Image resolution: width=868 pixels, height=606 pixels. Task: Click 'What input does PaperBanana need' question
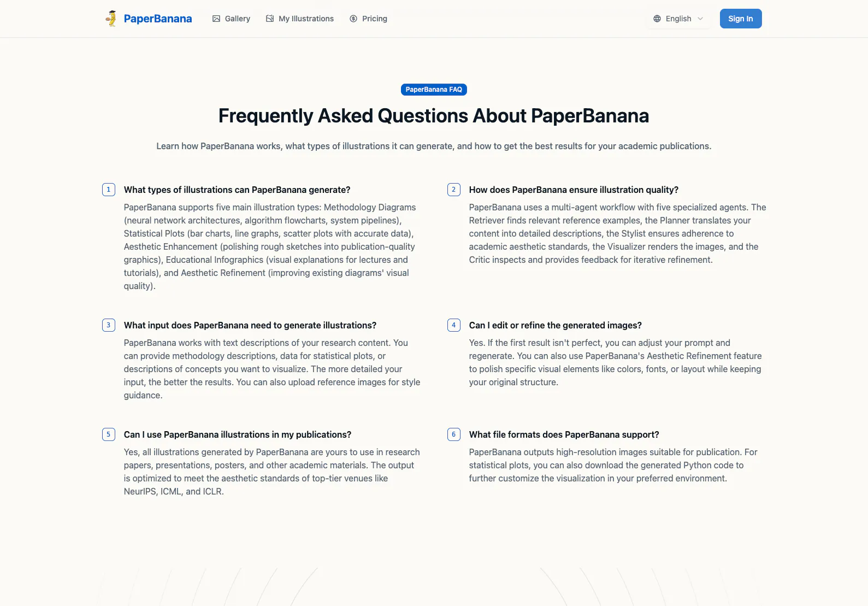(x=250, y=325)
